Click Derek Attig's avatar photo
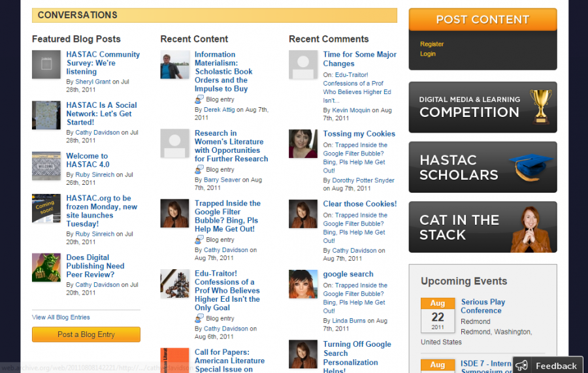 click(174, 65)
